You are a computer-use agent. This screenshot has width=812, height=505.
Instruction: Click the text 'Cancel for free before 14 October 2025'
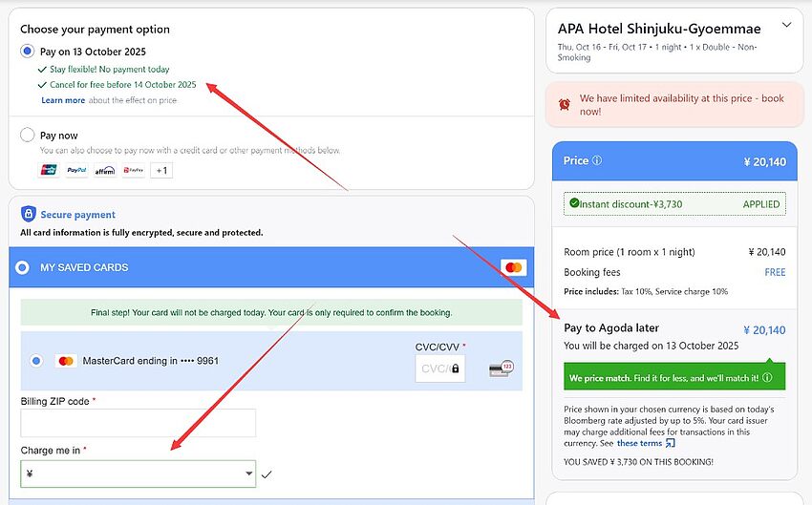(x=122, y=85)
